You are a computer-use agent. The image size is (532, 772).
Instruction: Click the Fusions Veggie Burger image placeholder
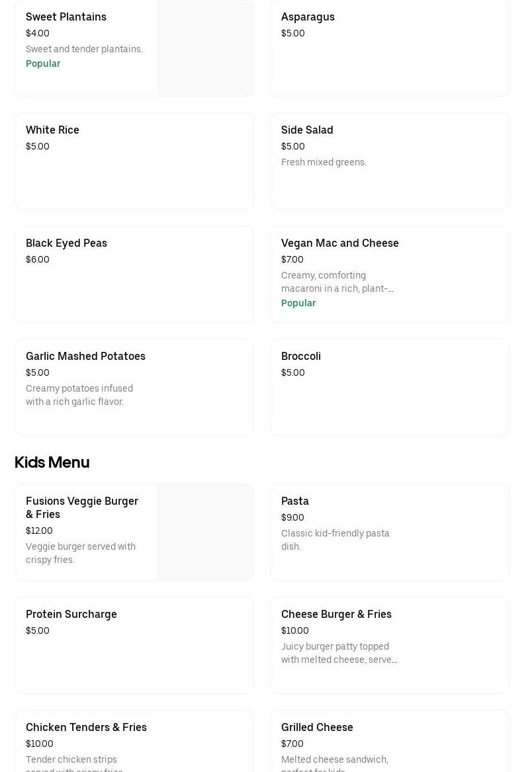pos(205,532)
